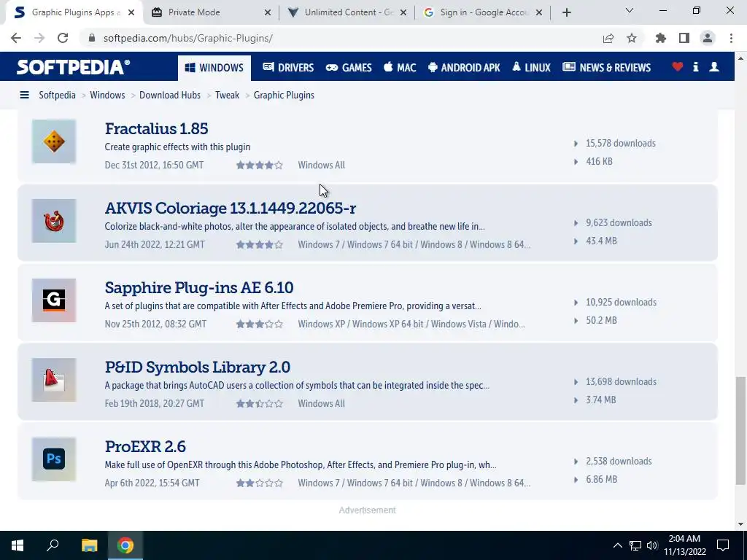Open File Explorer from the taskbar
This screenshot has height=560, width=747.
click(x=89, y=545)
